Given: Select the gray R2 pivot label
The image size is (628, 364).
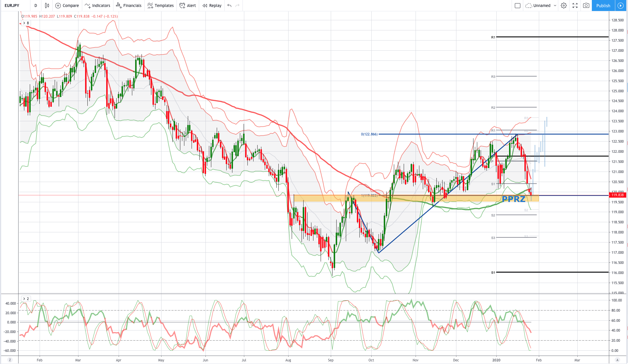Looking at the screenshot, I should tap(493, 108).
